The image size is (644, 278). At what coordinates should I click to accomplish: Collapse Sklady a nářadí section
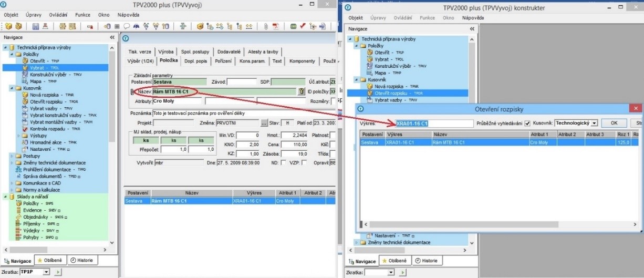click(x=5, y=197)
